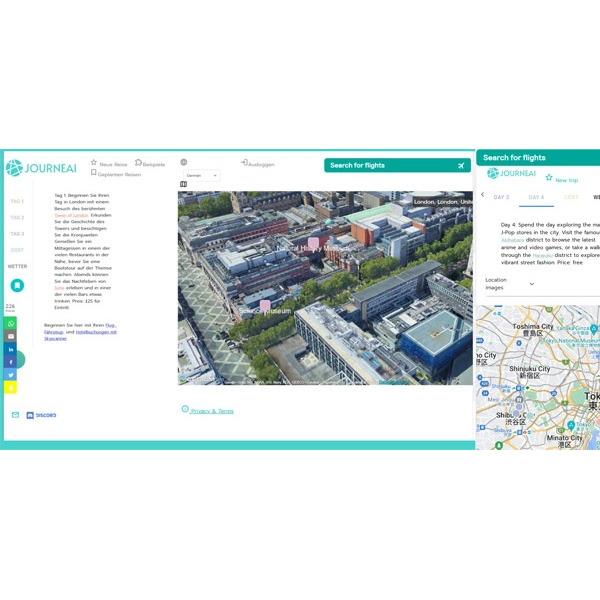
Task: Open the German language dropdown
Action: coord(201,175)
